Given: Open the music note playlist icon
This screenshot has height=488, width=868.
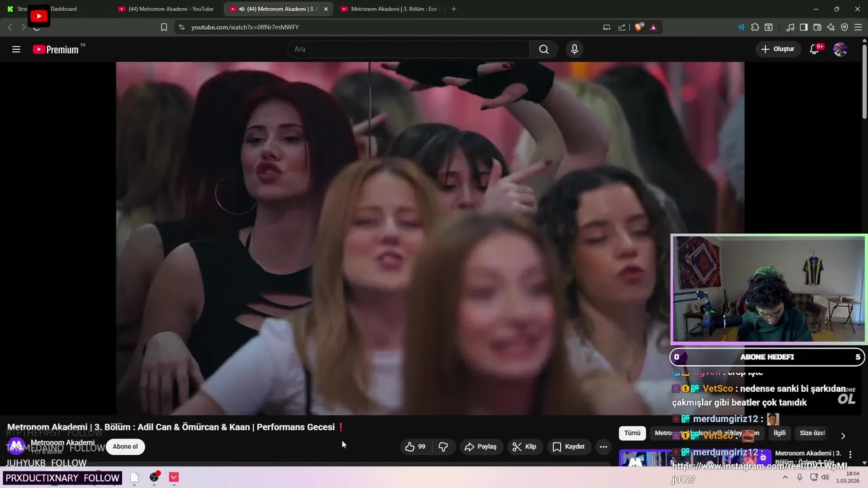Looking at the screenshot, I should click(x=790, y=27).
